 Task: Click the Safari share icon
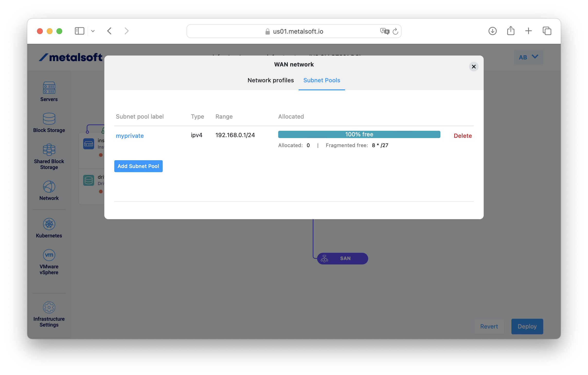[511, 31]
